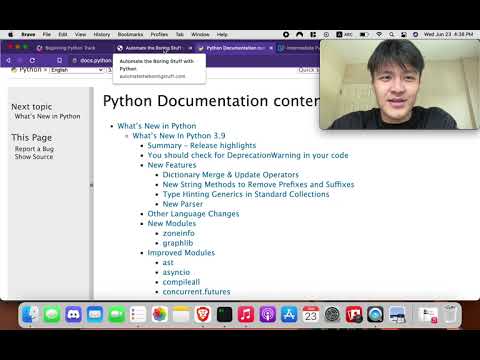Switch to Beginning Python Track tab
Viewport: 480px width, 360px height.
point(70,48)
